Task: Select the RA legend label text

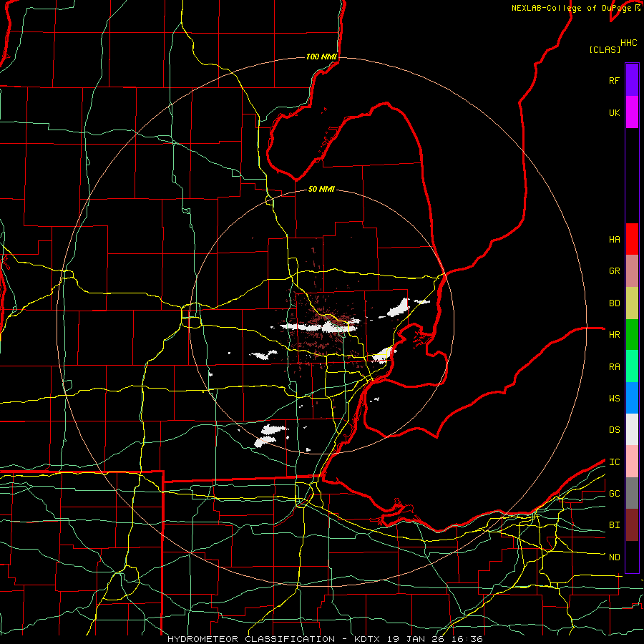Action: [x=615, y=367]
